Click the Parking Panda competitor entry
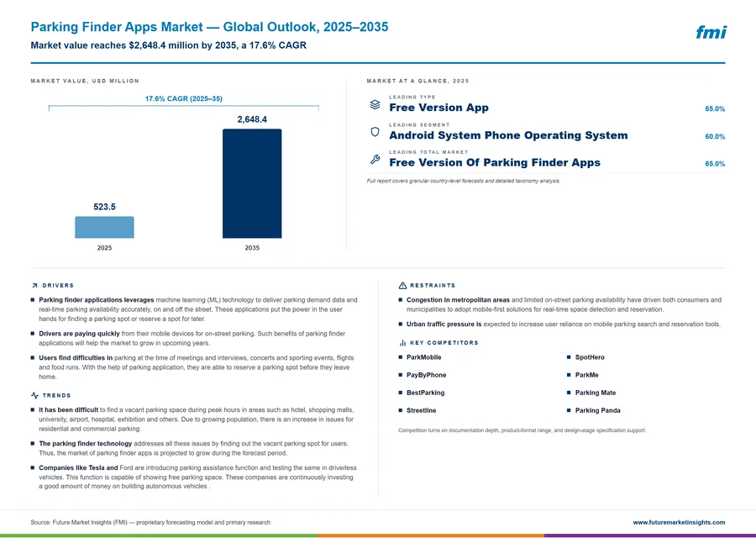Viewport: 756px width, 538px height. click(x=598, y=410)
